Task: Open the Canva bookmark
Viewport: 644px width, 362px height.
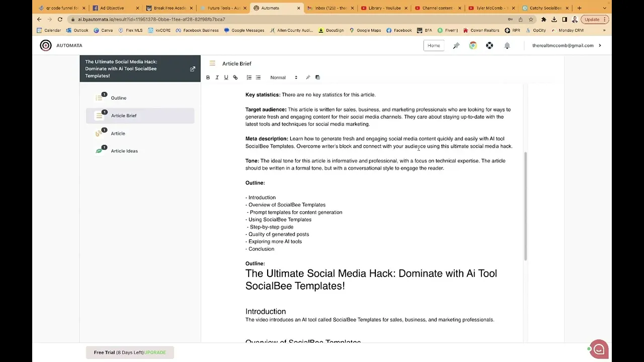Action: (103, 30)
